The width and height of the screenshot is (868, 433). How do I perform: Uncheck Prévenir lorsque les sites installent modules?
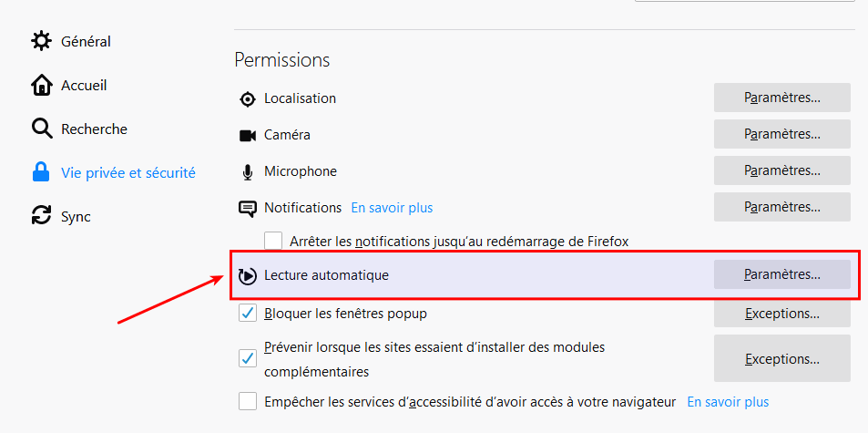[x=247, y=358]
